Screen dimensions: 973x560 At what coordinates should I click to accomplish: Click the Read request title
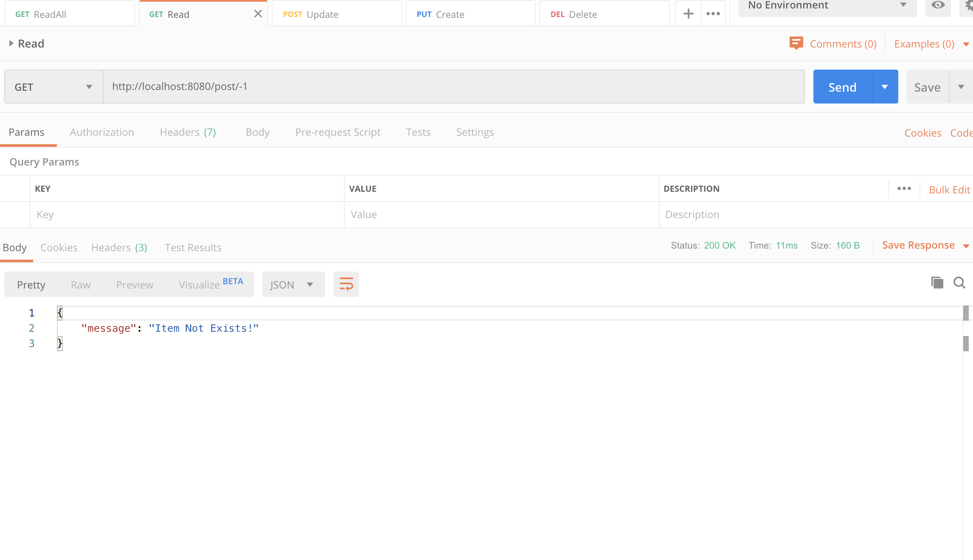tap(31, 43)
